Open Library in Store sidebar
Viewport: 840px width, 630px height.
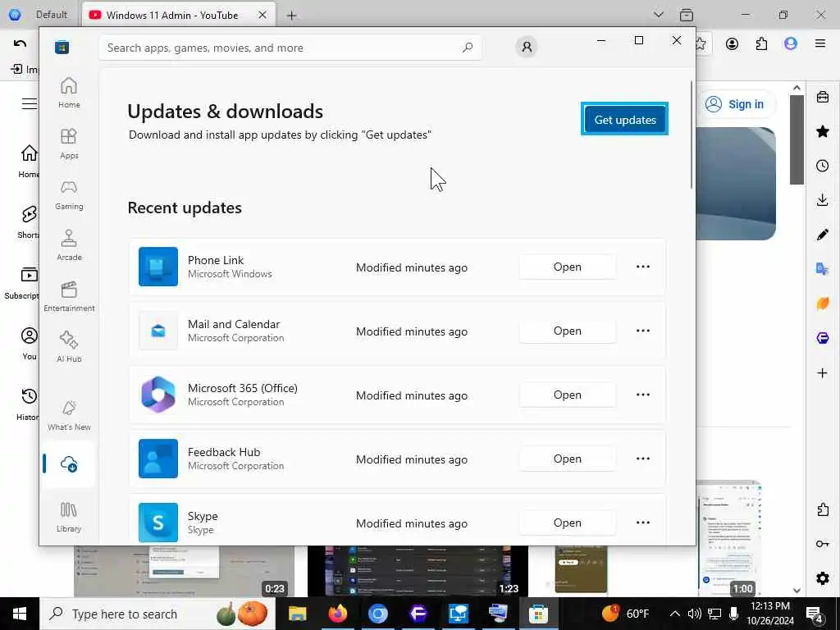coord(69,517)
